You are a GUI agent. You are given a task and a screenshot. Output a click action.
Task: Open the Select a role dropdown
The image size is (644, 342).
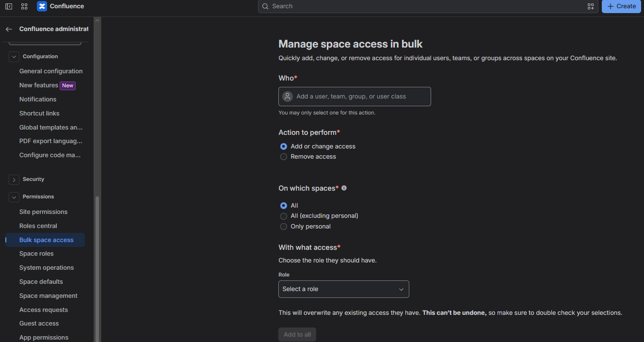click(x=344, y=289)
